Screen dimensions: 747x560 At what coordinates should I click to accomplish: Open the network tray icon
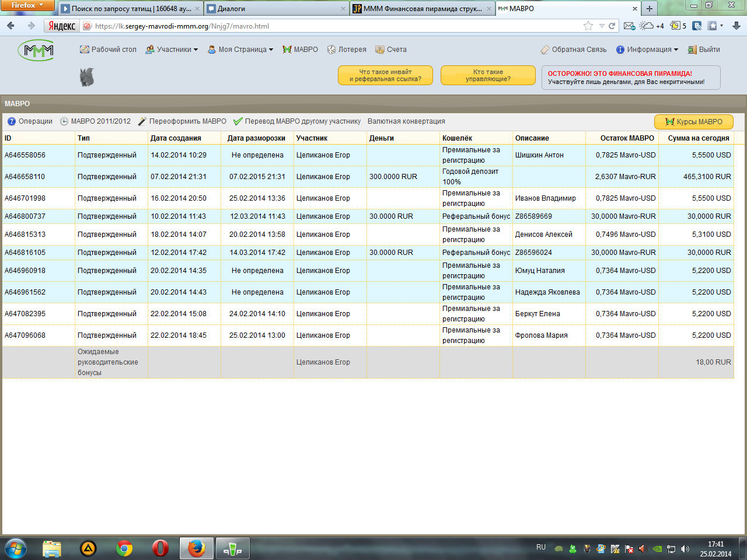[671, 549]
